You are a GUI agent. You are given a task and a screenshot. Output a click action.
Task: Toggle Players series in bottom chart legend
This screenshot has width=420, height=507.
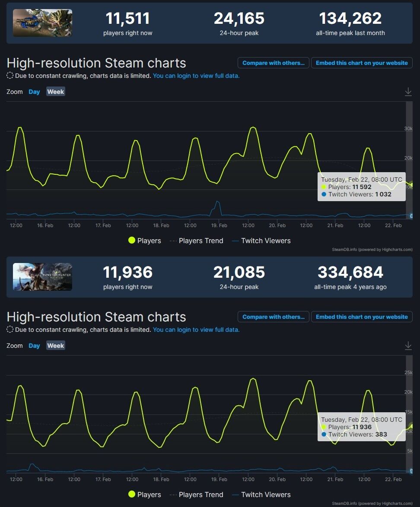(144, 494)
